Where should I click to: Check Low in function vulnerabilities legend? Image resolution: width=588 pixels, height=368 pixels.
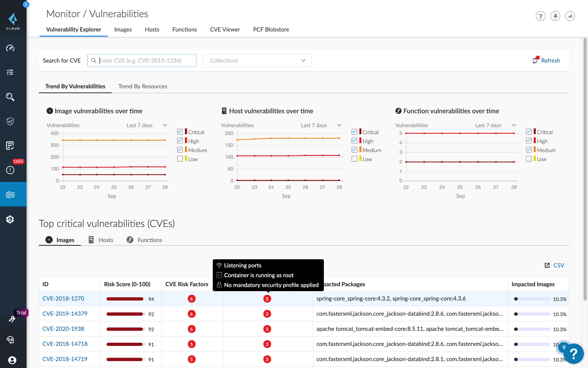[x=529, y=159]
